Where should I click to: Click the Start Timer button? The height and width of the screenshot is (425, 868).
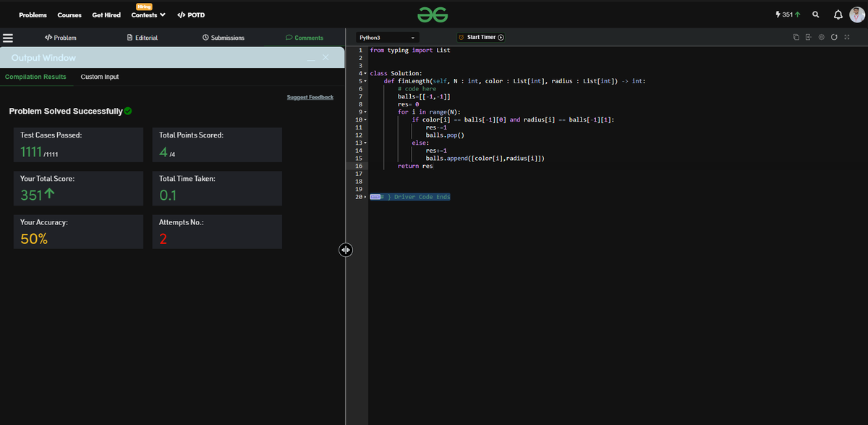point(481,38)
